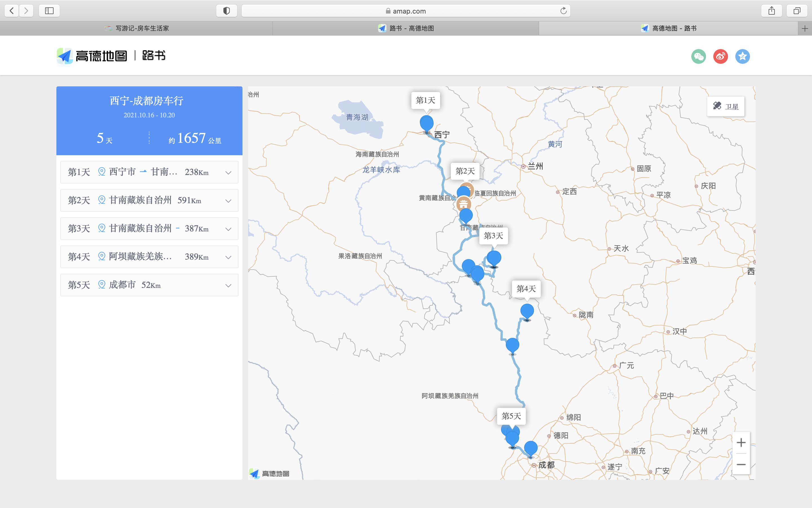This screenshot has width=812, height=508.
Task: Click the 阿坝藏族羌族自治州 map label
Action: pyautogui.click(x=450, y=396)
